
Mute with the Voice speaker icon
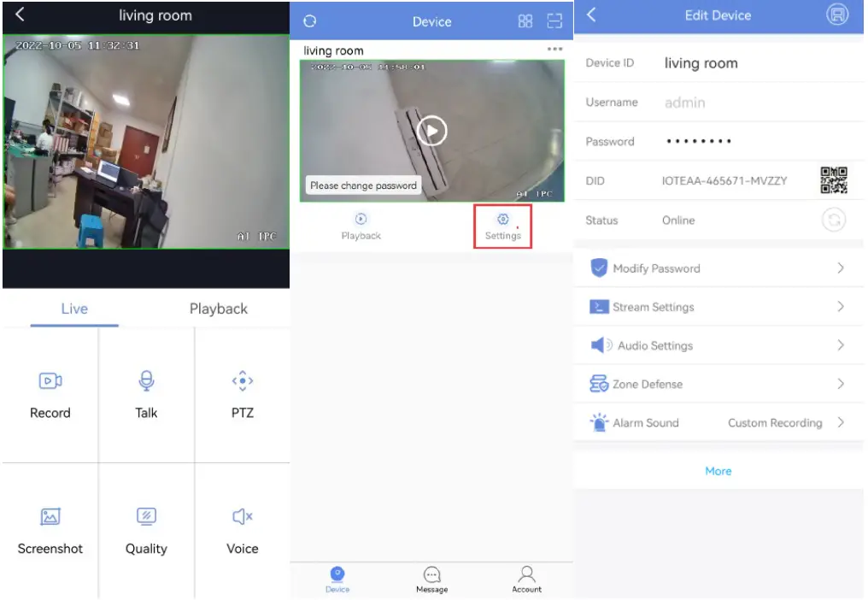pos(243,516)
